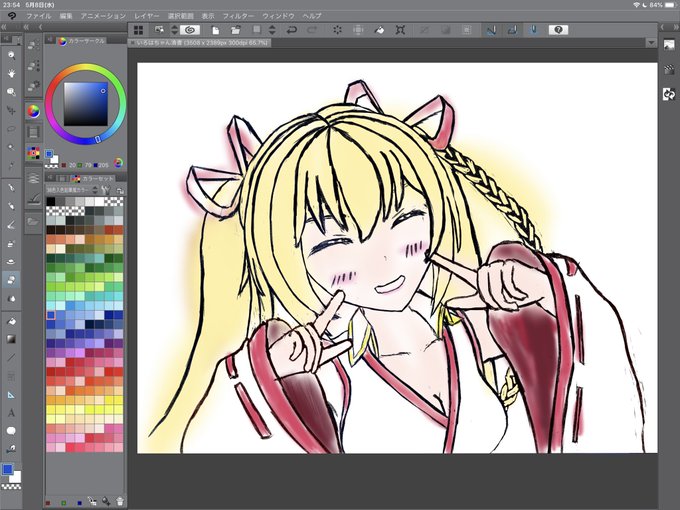Select the Eyedropper tool

coord(11,165)
